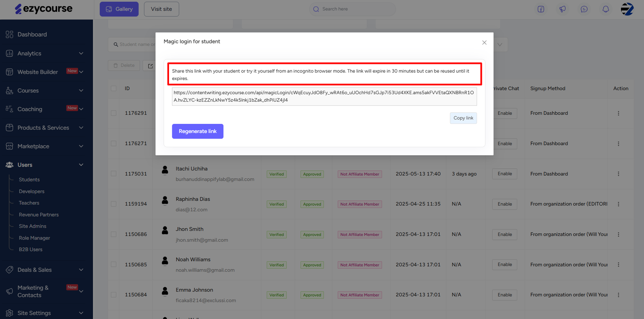Open the Facebook icon in header
The width and height of the screenshot is (644, 319).
pos(541,9)
